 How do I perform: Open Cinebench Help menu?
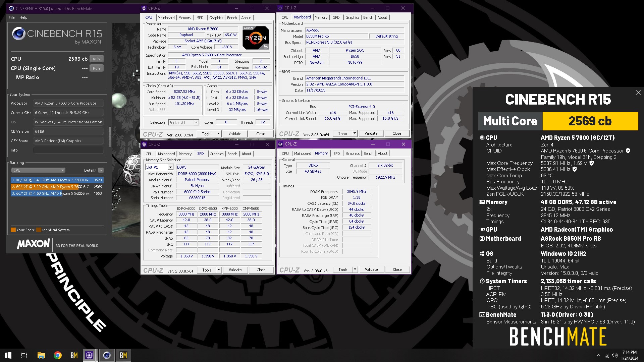(23, 17)
